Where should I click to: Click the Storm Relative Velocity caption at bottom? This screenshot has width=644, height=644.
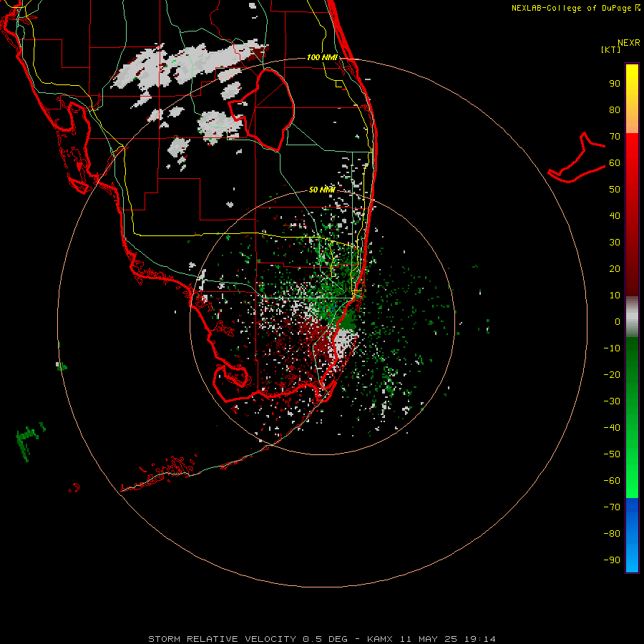[322, 639]
